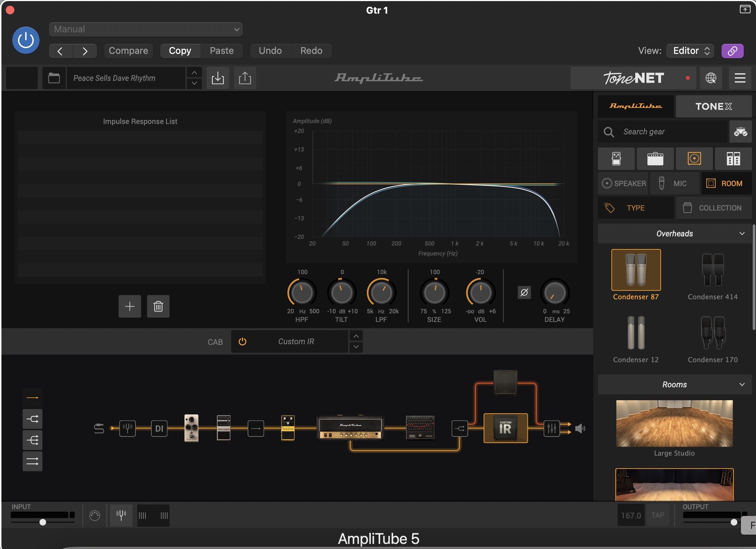Click the TILT knob
The height and width of the screenshot is (549, 756).
(342, 293)
